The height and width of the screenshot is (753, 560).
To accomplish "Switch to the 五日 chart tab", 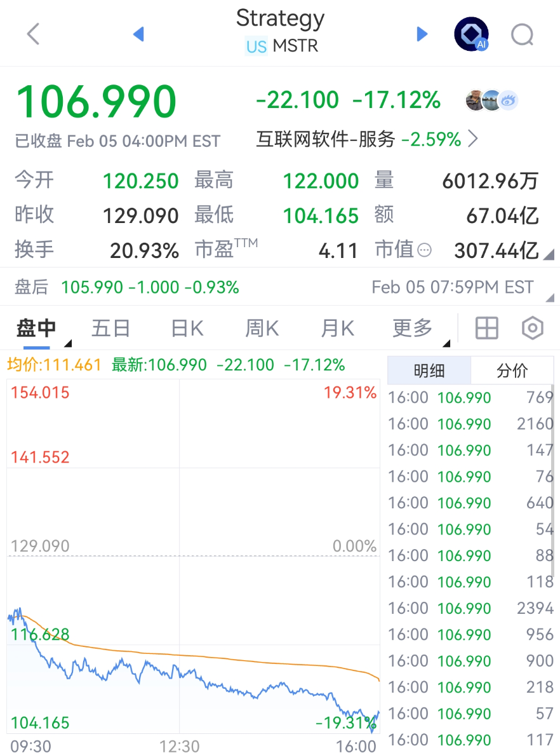I will click(x=110, y=328).
